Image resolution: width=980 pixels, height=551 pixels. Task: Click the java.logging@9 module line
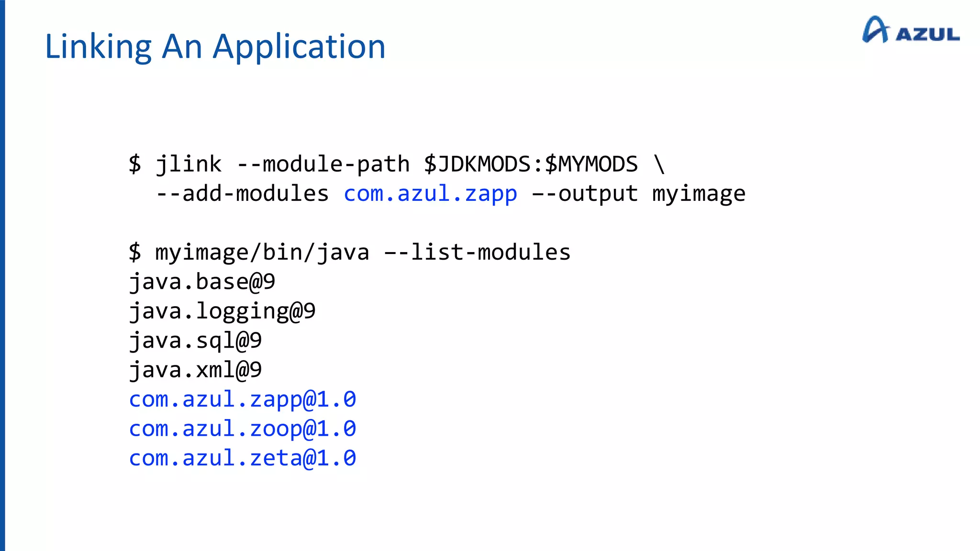222,311
